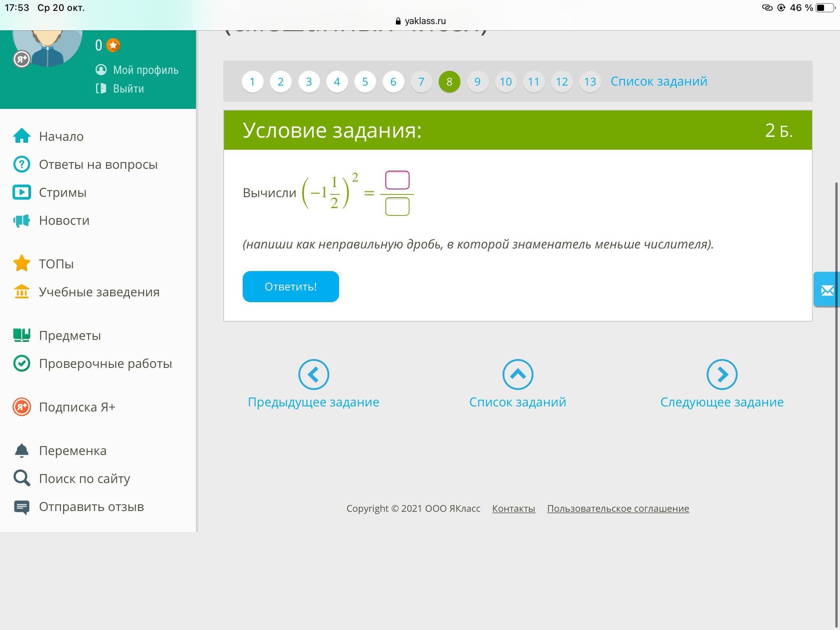Image resolution: width=840 pixels, height=630 pixels.
Task: Go to previous task arrow circle
Action: (313, 374)
